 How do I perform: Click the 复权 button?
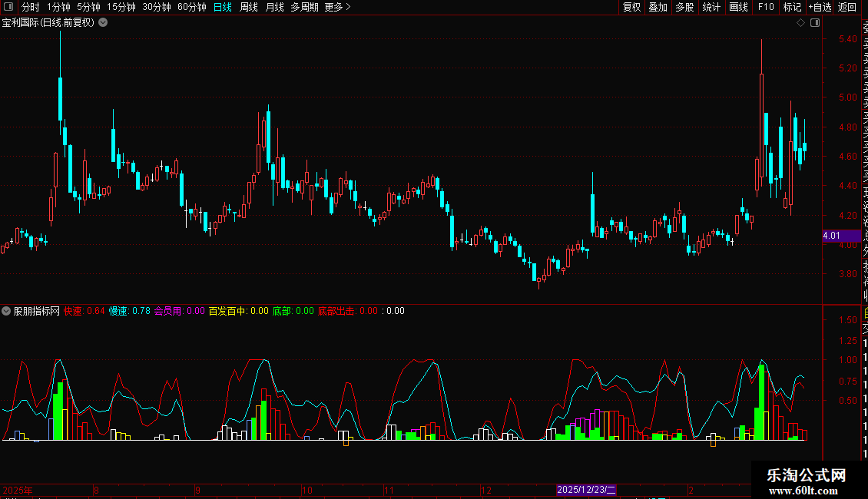pos(631,7)
